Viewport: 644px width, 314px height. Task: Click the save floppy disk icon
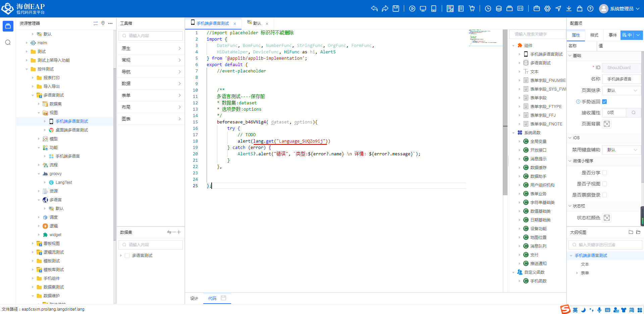point(396,9)
